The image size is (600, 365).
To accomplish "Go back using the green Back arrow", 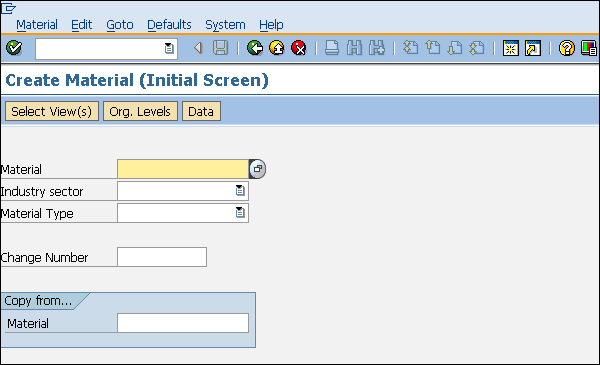I will tap(254, 48).
